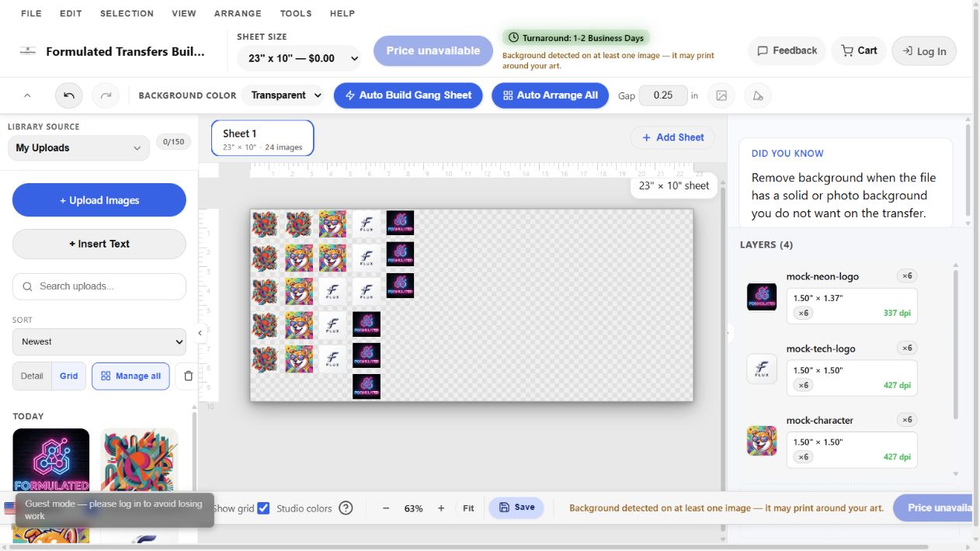Click the mock-tech-logo layer thumbnail
Image resolution: width=980 pixels, height=551 pixels.
click(762, 369)
